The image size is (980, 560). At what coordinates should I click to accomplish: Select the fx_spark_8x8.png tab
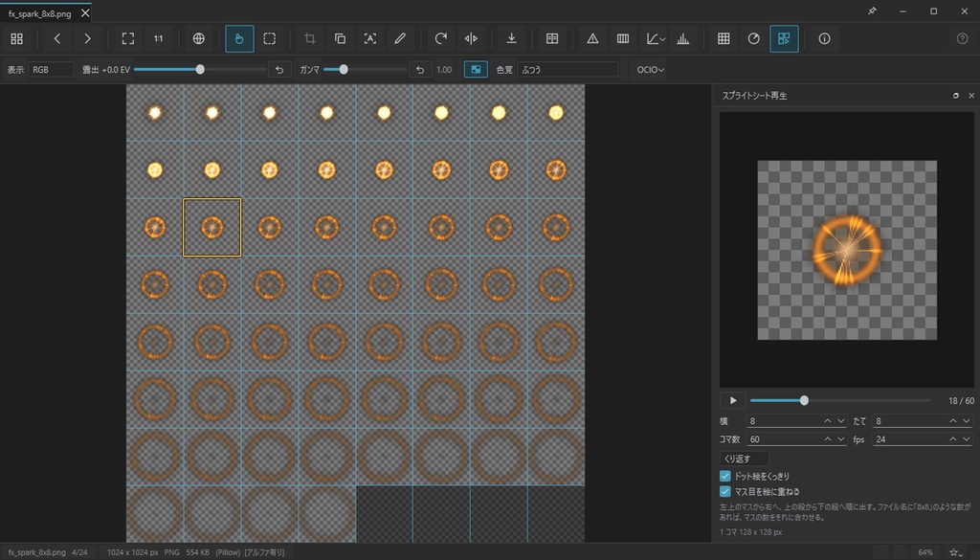point(39,13)
